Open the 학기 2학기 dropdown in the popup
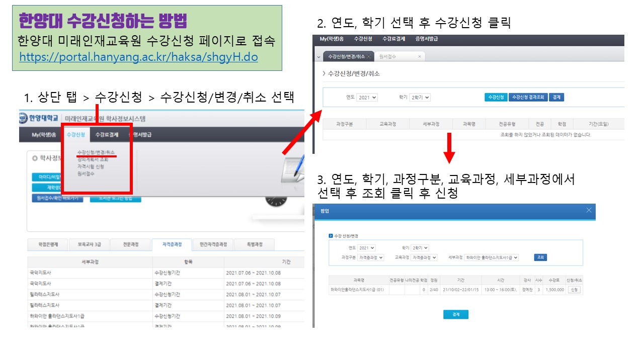 420,248
